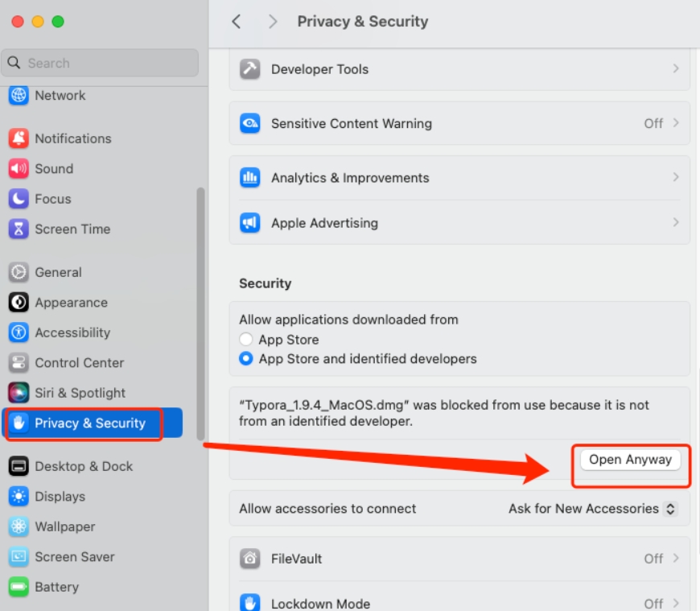Screen dimensions: 700x611
Task: Open Analytics & Improvements chevron
Action: click(676, 178)
